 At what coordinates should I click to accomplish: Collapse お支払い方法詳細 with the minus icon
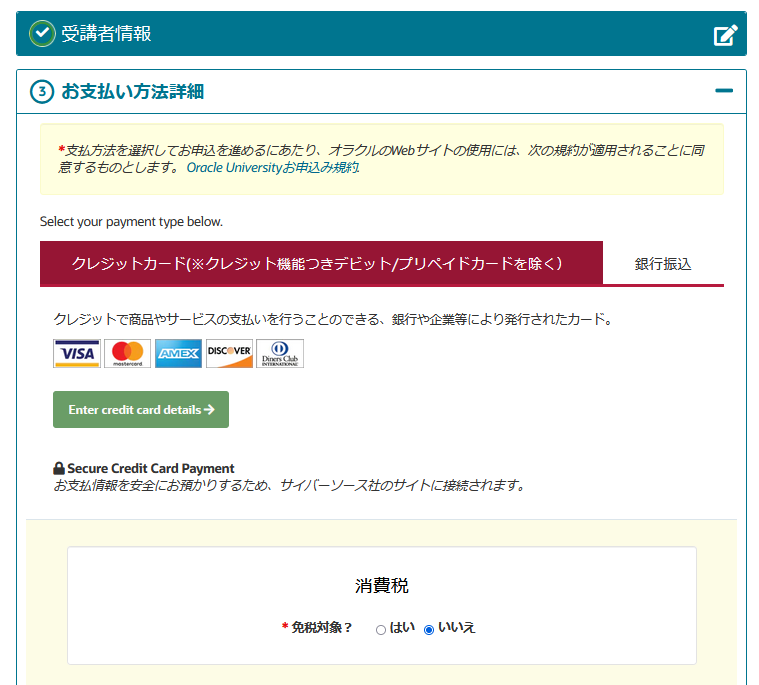[x=724, y=92]
